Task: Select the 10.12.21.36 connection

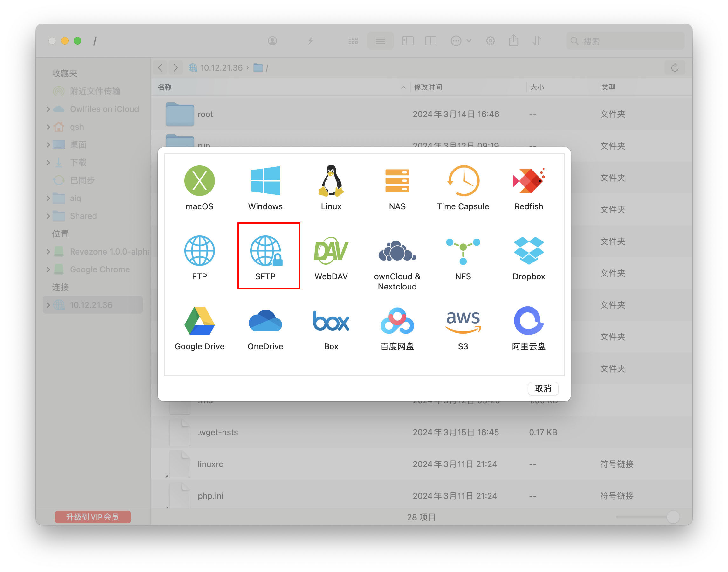Action: coord(93,305)
